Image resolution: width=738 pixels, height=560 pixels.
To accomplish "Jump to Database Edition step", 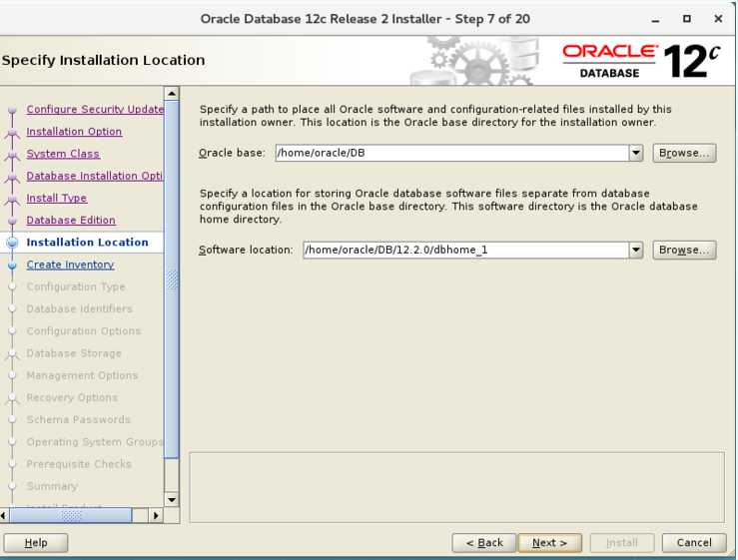I will point(71,220).
